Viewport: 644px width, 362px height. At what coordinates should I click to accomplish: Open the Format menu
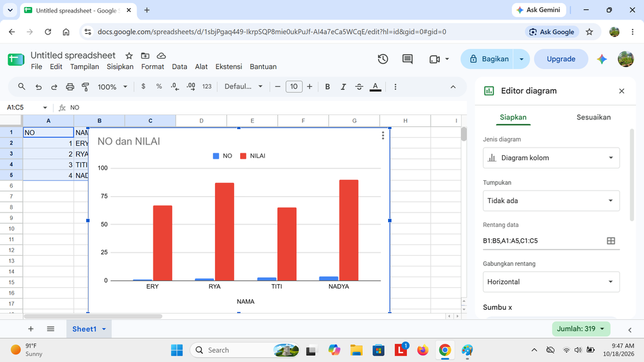pos(152,67)
